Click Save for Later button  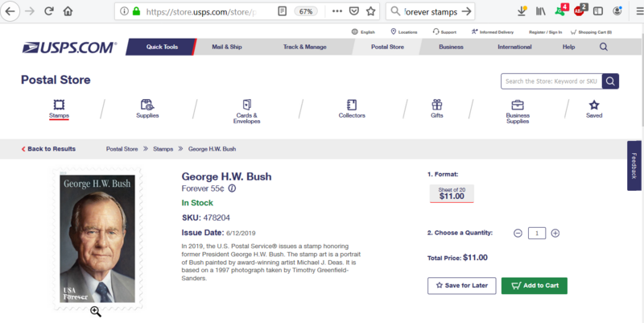tap(461, 286)
